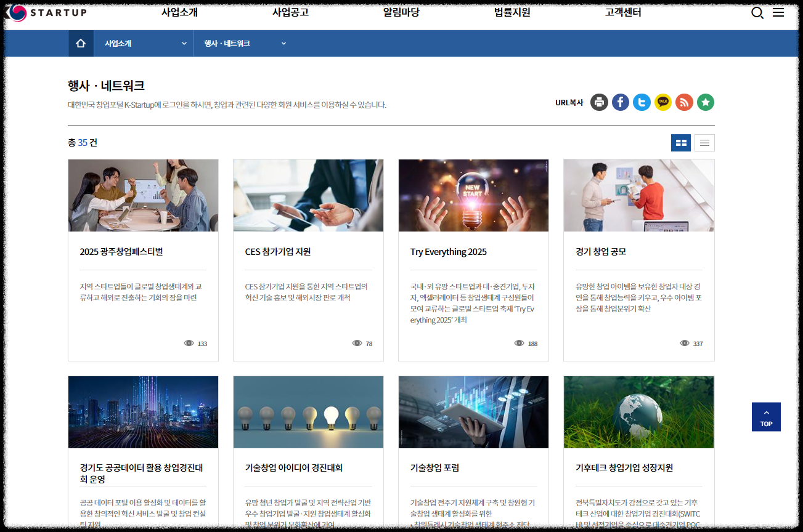Screen dimensions: 803x532
Task: Click the TOP button to scroll up
Action: (766, 416)
